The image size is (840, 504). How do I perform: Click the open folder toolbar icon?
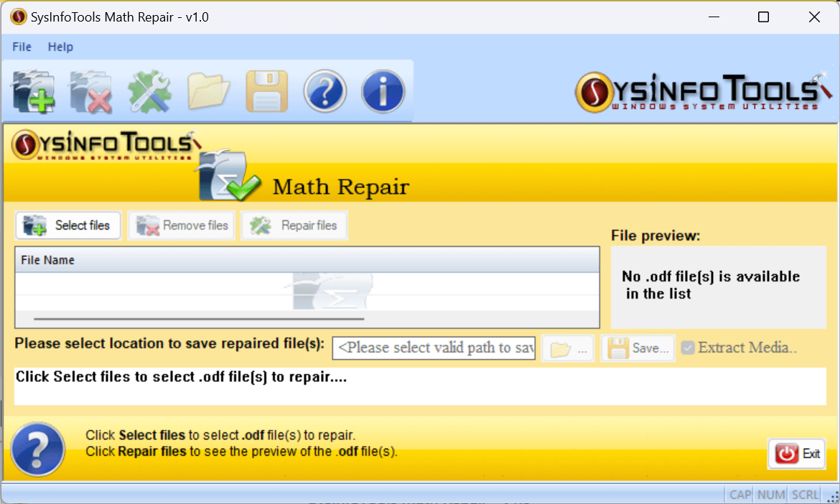[208, 92]
